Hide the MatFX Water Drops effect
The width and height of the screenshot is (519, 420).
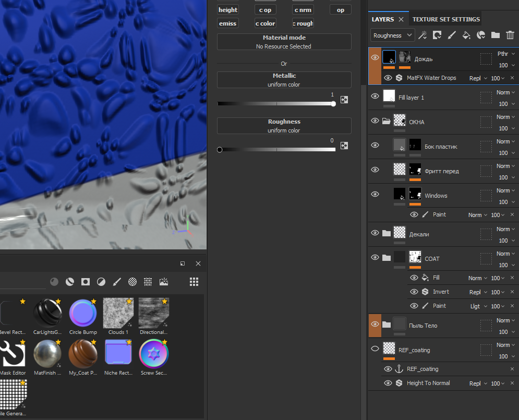tap(388, 78)
